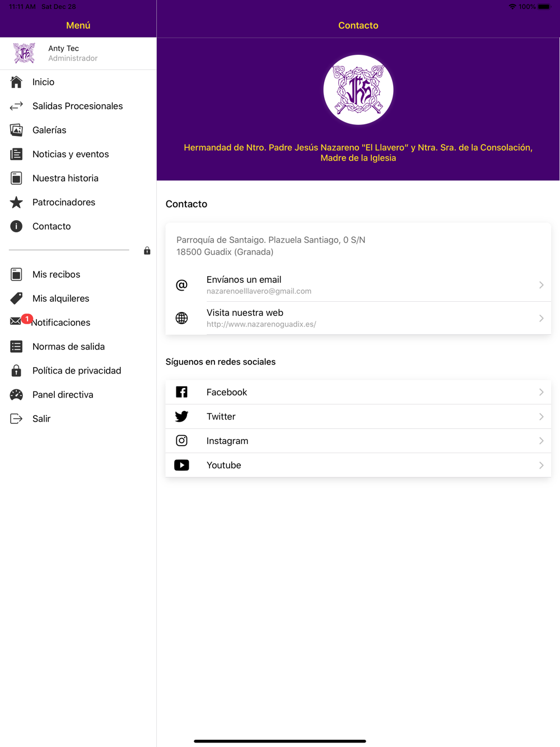This screenshot has height=747, width=560.
Task: Tap the globe web icon
Action: [x=181, y=318]
